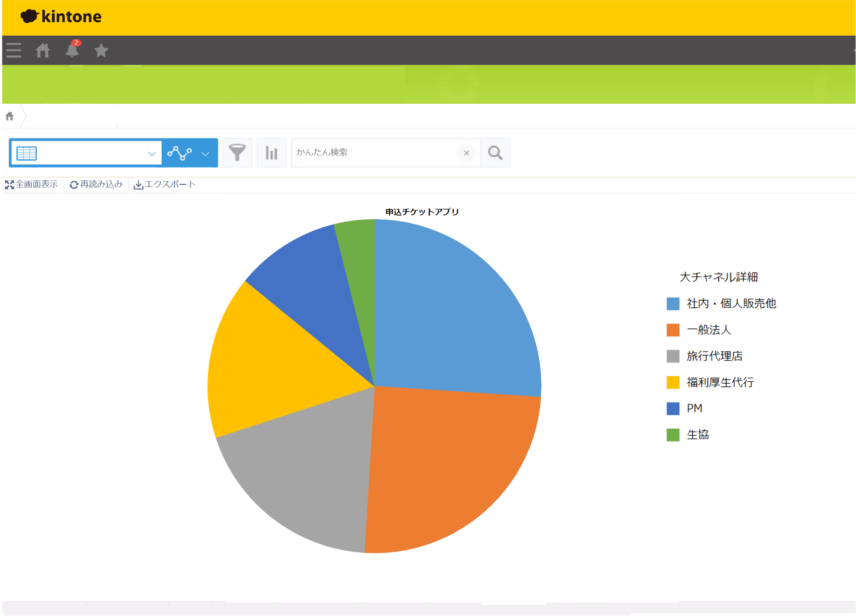
Task: Open the hamburger menu icon
Action: 14,50
